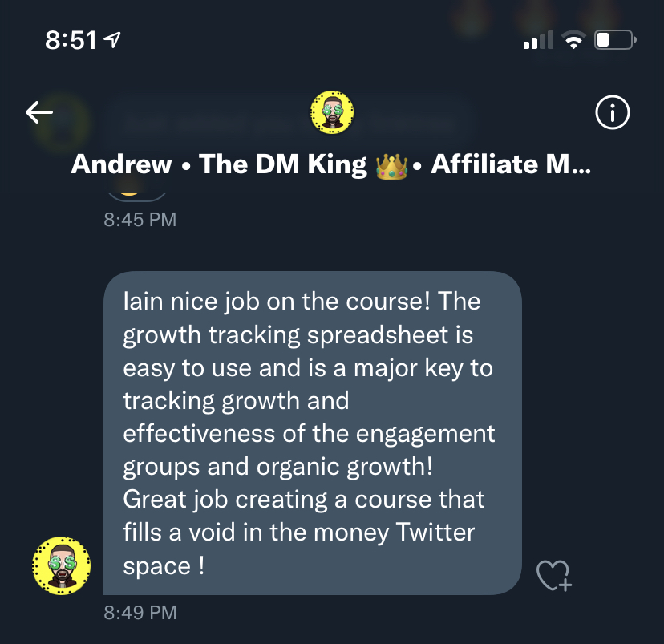Open sender's avatar beside the message
The image size is (664, 644).
pos(62,565)
